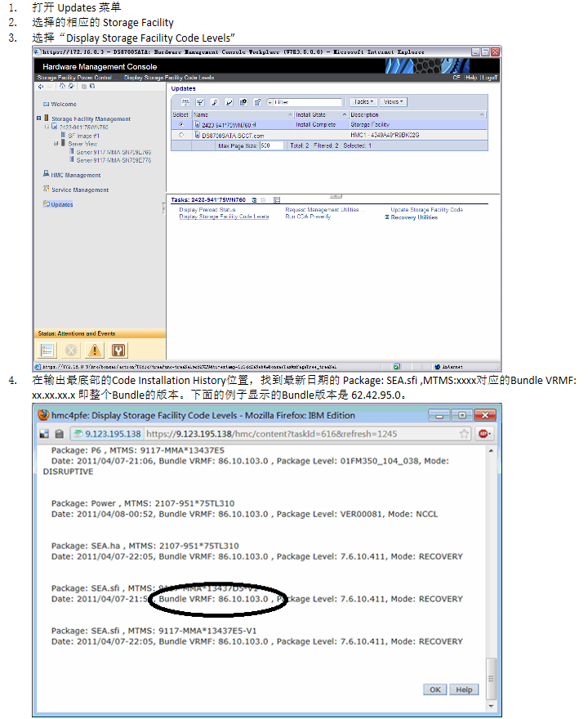Click the Firefox bookmark star icon
The height and width of the screenshot is (719, 588).
click(464, 434)
